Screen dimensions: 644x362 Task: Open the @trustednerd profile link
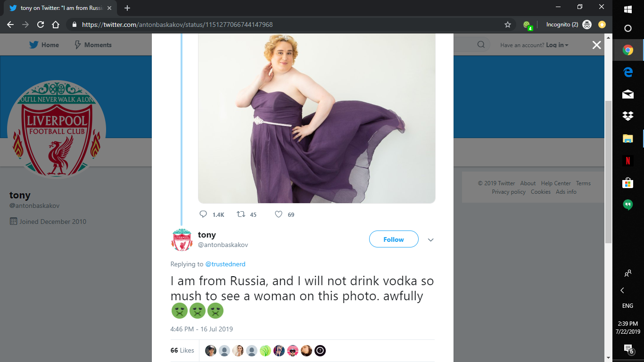pos(225,264)
